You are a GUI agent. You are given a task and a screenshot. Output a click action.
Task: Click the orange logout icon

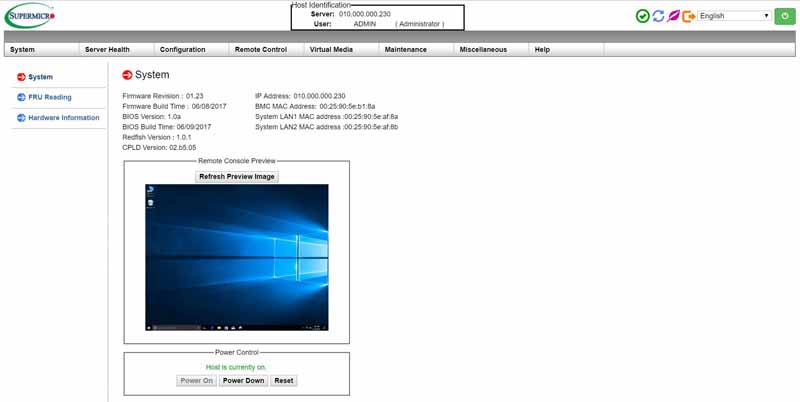[689, 16]
